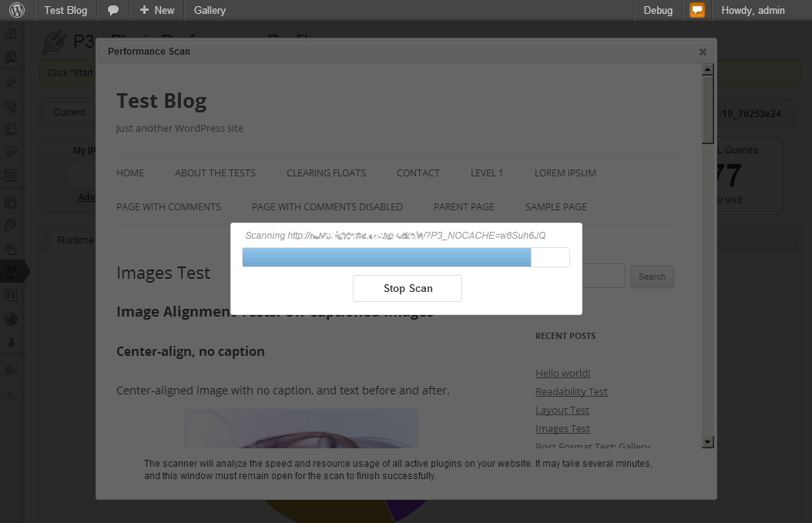The image size is (812, 523).
Task: Open Plugins sidebar plug icon
Action: point(12,225)
